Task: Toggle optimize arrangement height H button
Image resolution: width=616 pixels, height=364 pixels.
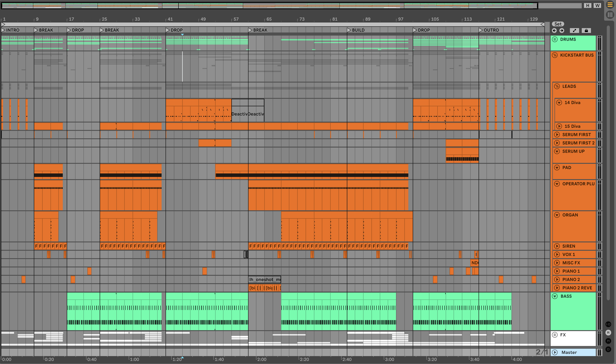Action: [x=587, y=5]
